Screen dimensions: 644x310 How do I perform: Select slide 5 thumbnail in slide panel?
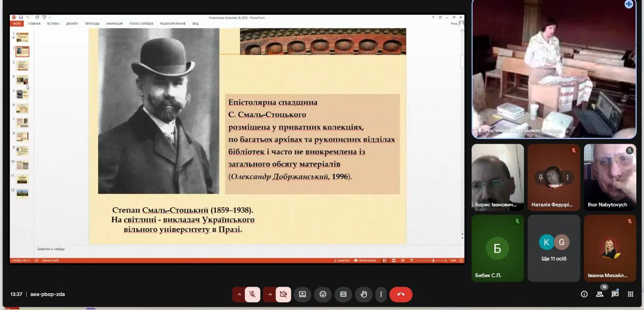(23, 94)
